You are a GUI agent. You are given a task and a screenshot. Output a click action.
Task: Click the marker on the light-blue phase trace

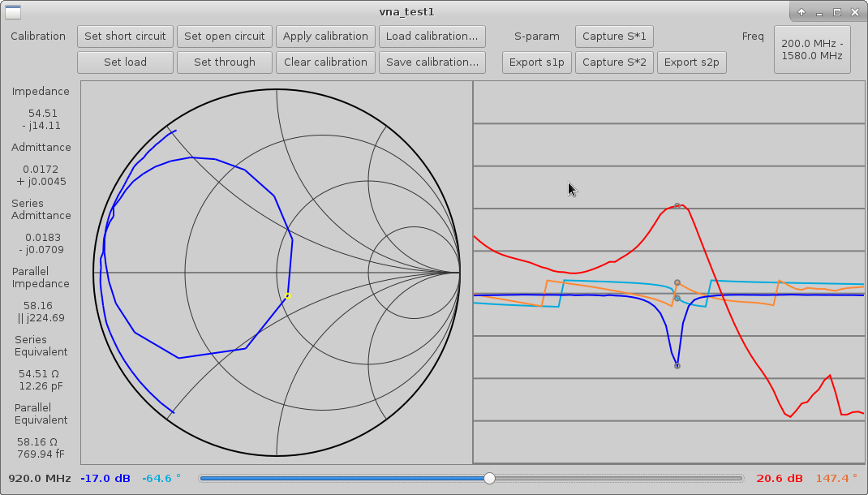point(677,299)
